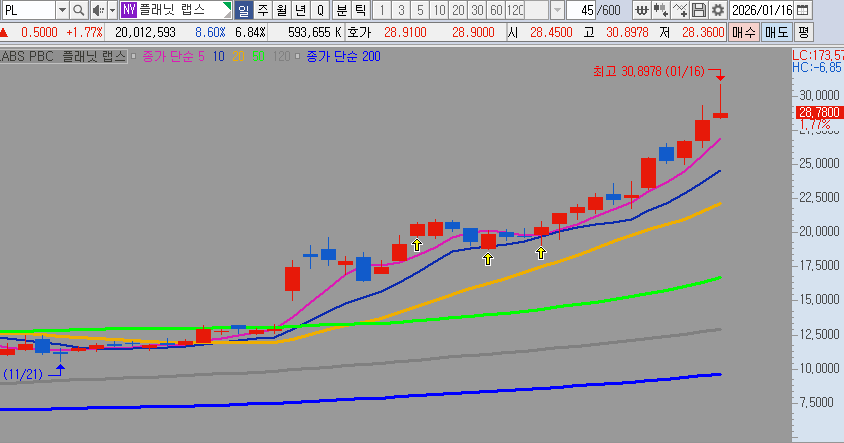Click the /600 total count label
The image size is (844, 443).
click(x=608, y=10)
